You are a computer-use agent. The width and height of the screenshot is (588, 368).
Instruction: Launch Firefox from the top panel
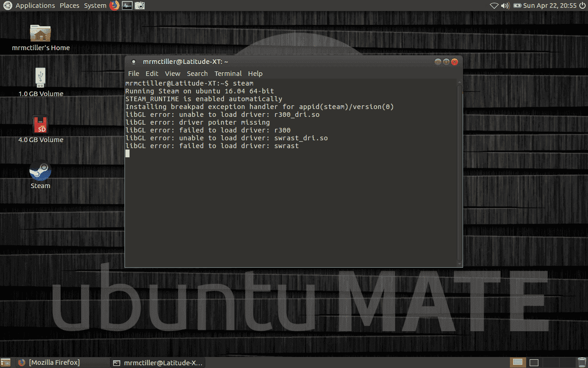click(114, 6)
